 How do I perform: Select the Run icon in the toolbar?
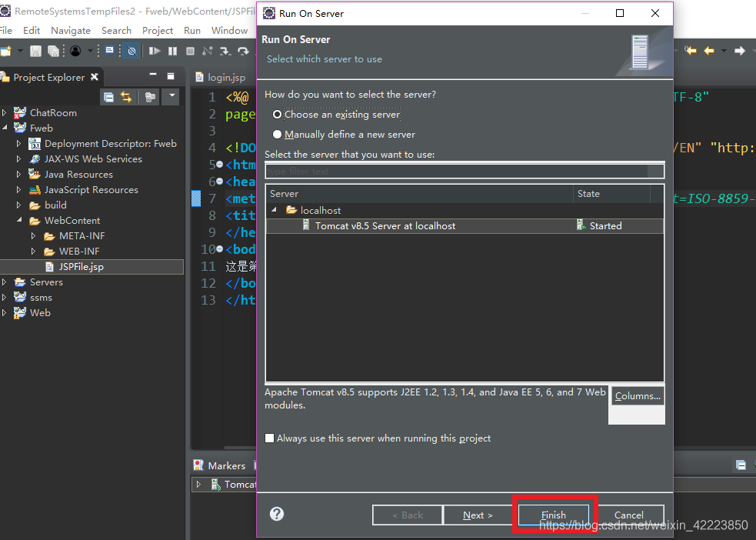coord(154,51)
